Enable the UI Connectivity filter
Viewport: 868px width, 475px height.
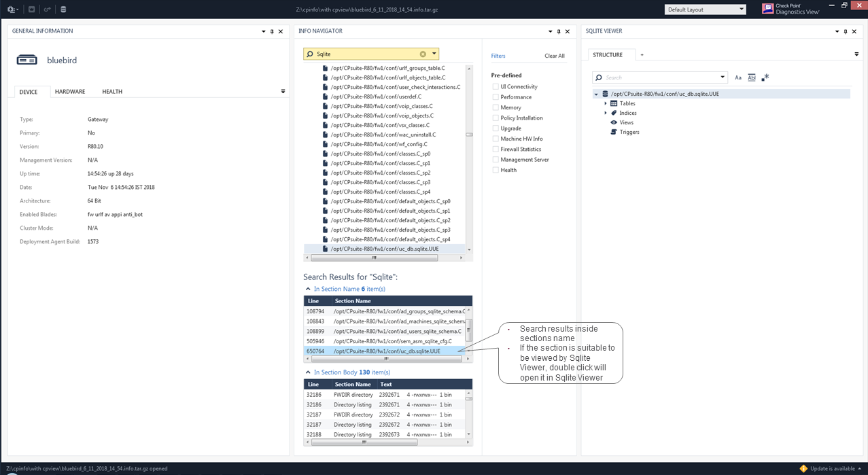point(496,87)
